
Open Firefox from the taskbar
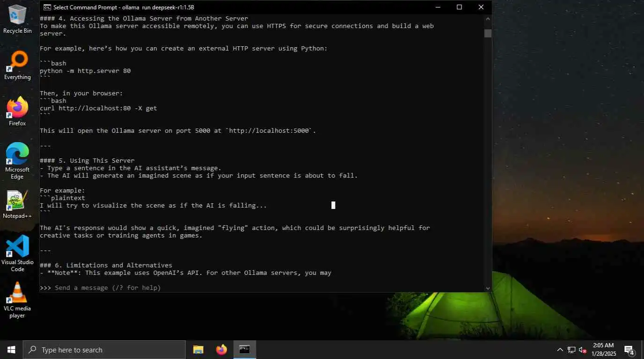coord(221,350)
